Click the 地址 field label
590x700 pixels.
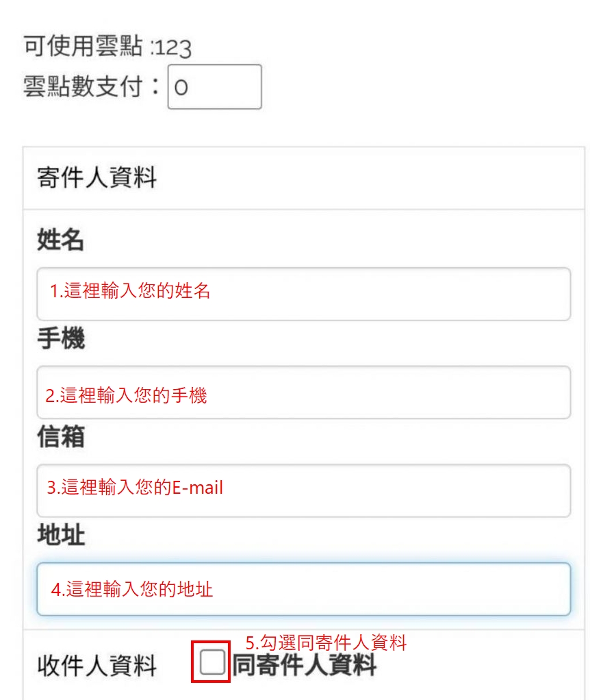click(60, 536)
